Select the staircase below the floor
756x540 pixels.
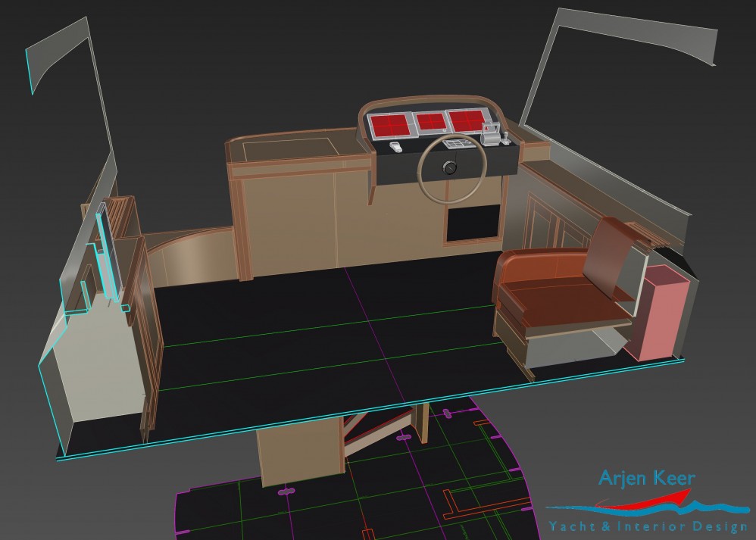(379, 432)
